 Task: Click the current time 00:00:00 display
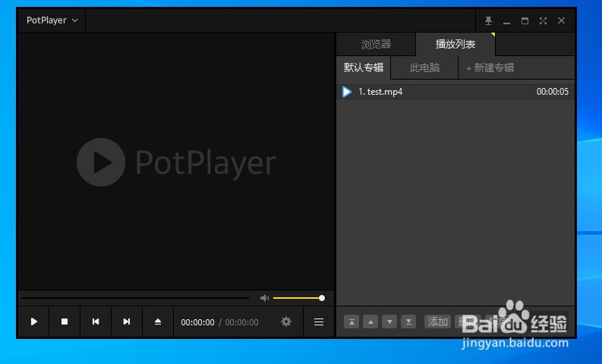pos(197,322)
